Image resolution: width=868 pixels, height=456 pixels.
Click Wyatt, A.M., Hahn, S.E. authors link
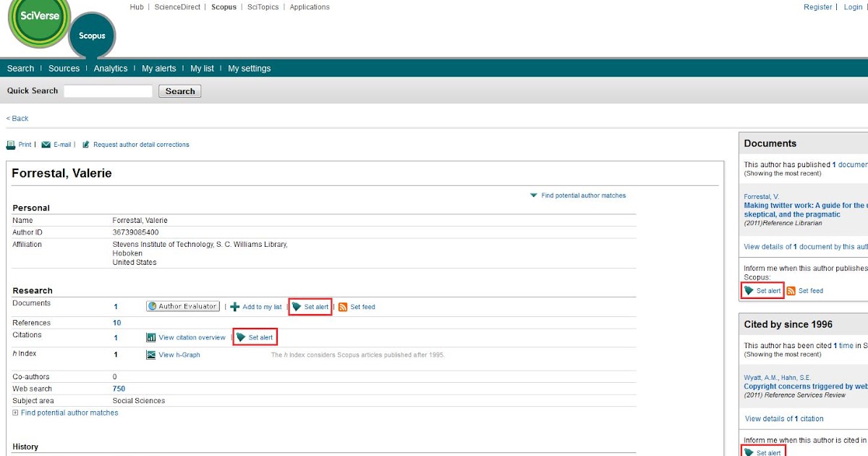[778, 378]
